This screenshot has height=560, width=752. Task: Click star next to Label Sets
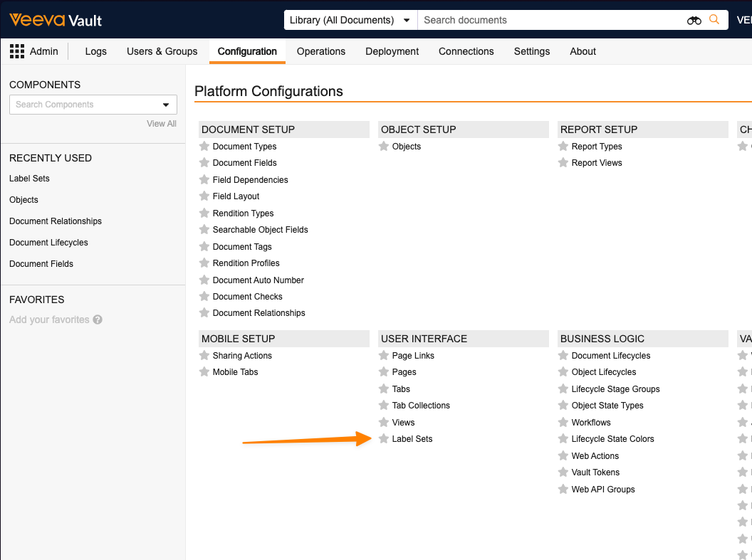point(384,438)
